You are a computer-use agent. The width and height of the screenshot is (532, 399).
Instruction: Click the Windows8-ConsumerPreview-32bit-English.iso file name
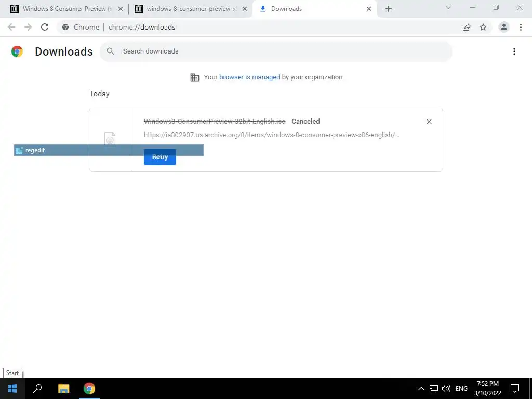point(215,122)
